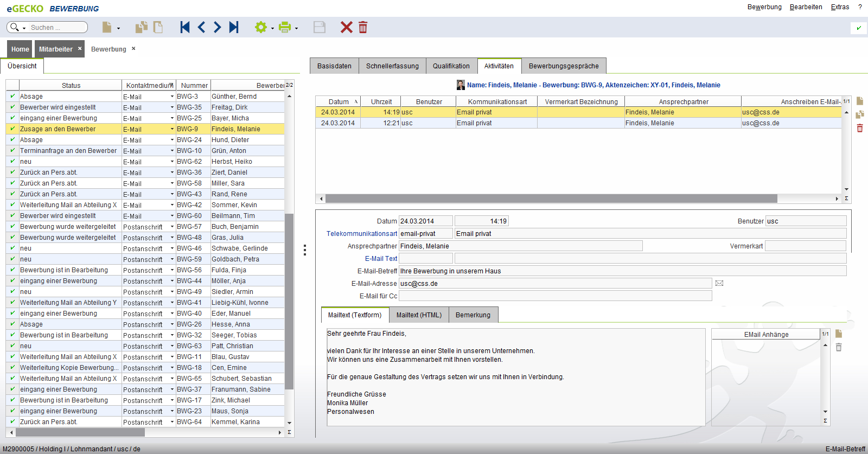This screenshot has width=868, height=454.
Task: Click the green checkmark confirm button
Action: (x=859, y=28)
